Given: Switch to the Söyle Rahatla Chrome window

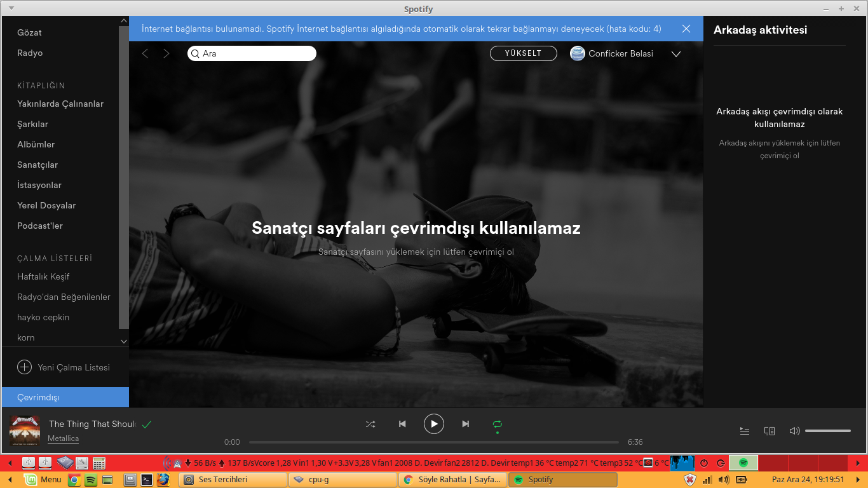Looking at the screenshot, I should tap(452, 480).
